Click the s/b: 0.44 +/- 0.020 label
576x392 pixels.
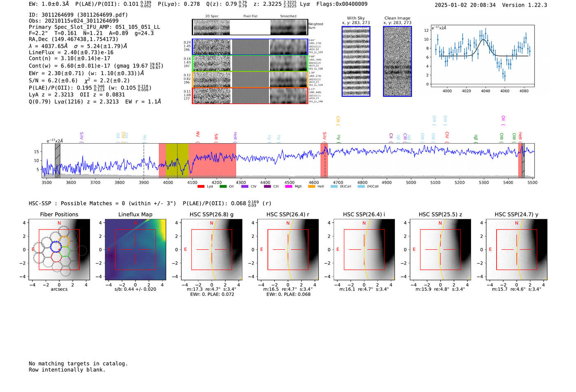pyautogui.click(x=135, y=289)
